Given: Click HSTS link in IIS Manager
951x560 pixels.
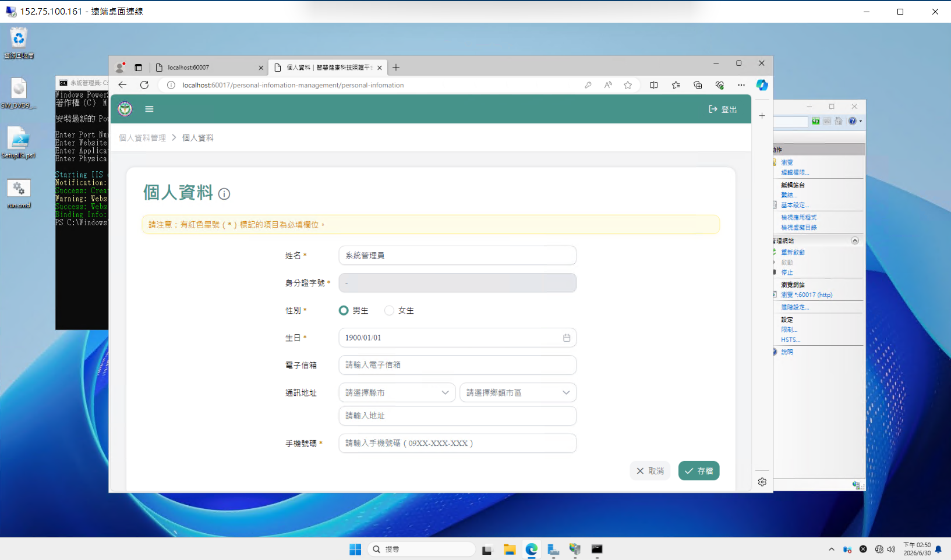Looking at the screenshot, I should tap(791, 340).
